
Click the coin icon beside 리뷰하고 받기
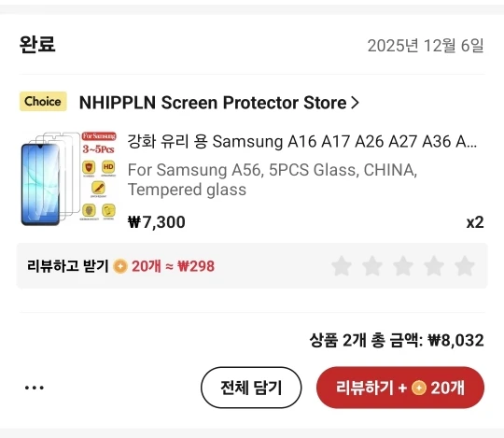click(120, 266)
